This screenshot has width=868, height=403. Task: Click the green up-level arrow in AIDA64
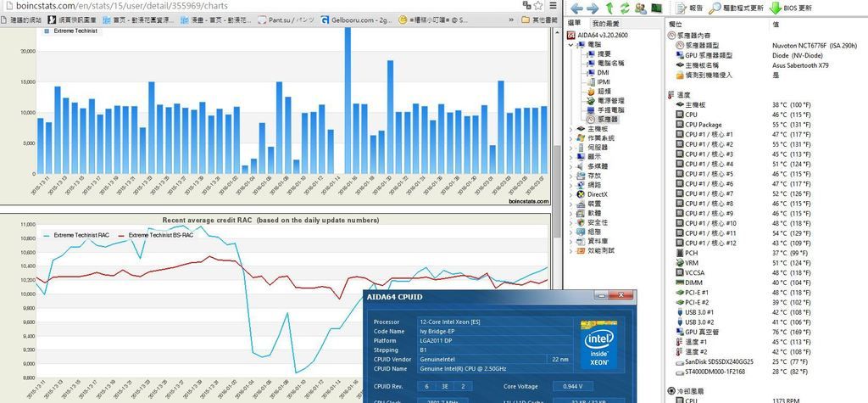click(x=609, y=8)
